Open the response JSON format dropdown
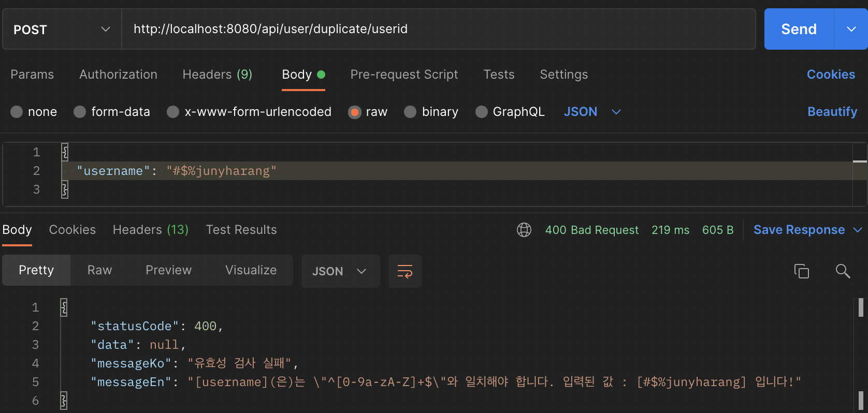868x413 pixels. coord(340,271)
